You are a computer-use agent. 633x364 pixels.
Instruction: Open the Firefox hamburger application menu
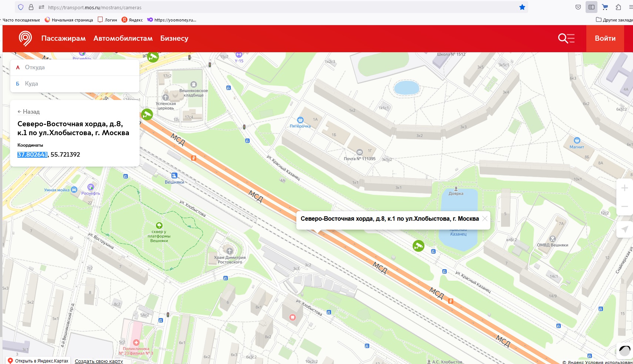click(x=630, y=7)
